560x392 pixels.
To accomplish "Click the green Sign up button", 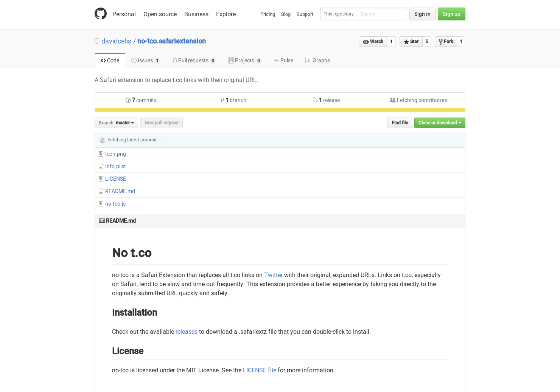I will coord(451,14).
